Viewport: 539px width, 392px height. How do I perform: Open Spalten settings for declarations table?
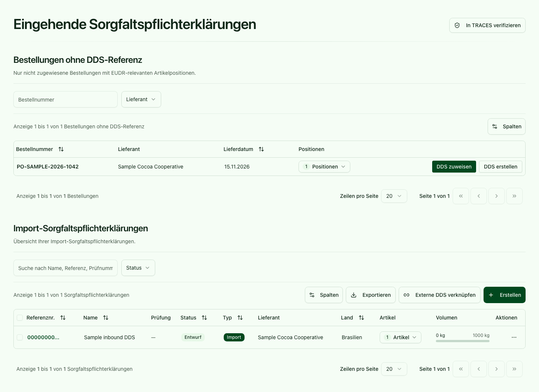coord(324,295)
